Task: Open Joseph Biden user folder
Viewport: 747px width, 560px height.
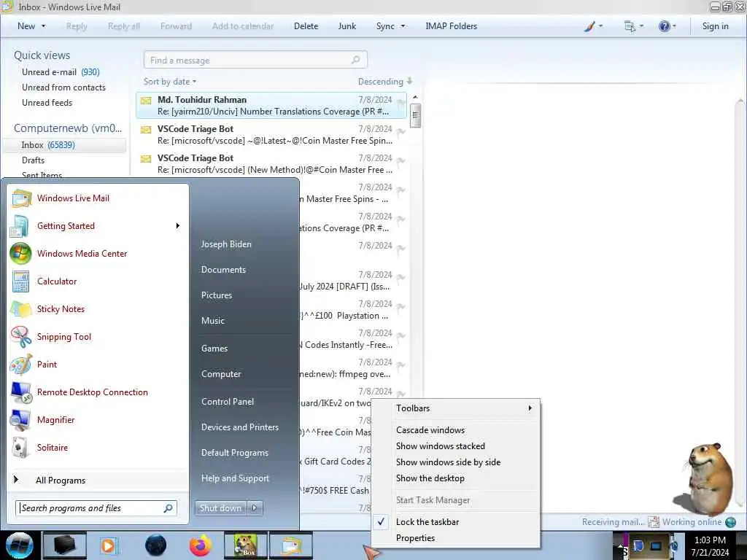Action: pyautogui.click(x=226, y=244)
